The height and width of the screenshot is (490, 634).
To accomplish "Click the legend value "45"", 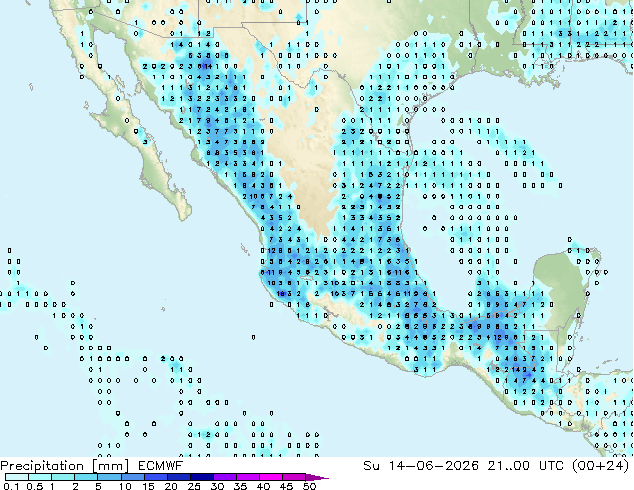I will 286,486.
